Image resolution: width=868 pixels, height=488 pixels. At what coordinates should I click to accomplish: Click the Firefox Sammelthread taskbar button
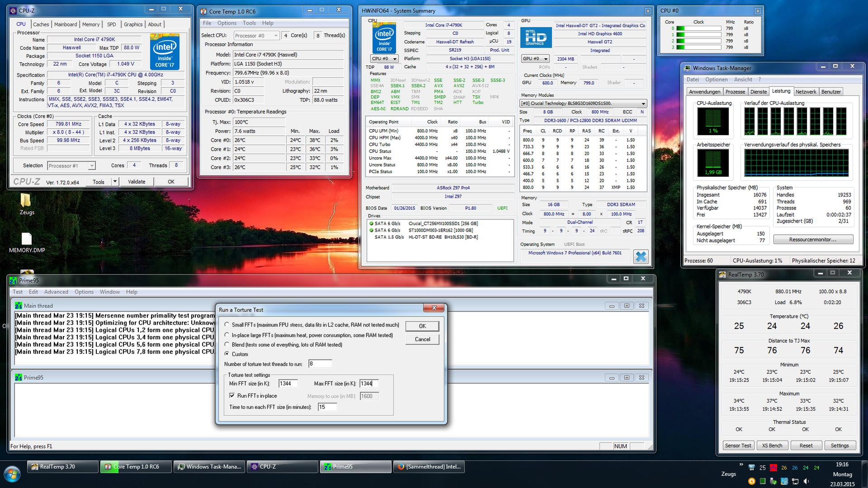click(x=429, y=467)
